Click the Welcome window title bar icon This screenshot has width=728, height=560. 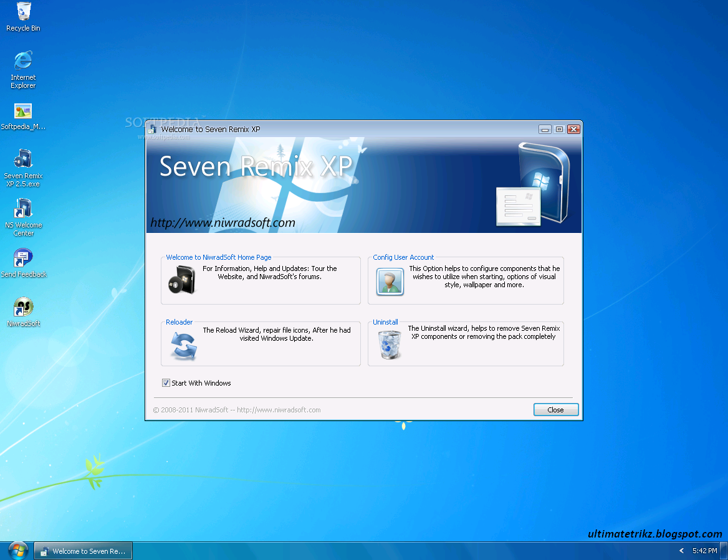(152, 130)
